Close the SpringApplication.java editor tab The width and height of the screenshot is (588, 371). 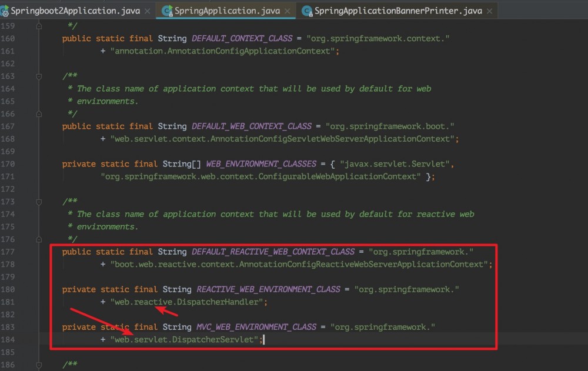pos(287,10)
